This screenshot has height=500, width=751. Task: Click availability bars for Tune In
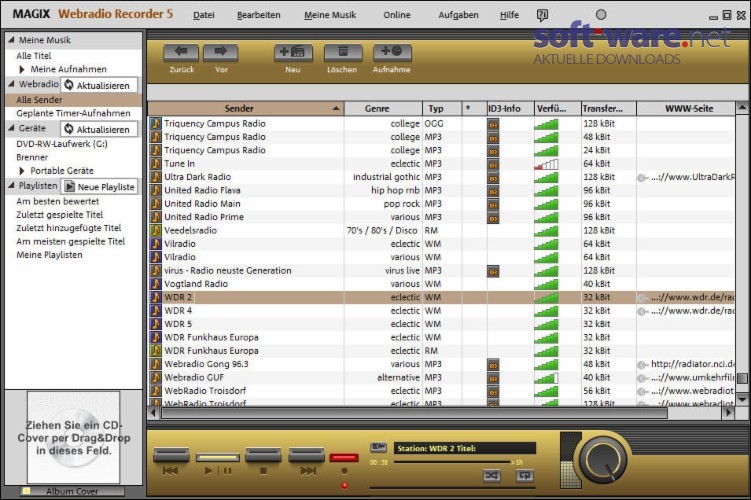[x=546, y=164]
